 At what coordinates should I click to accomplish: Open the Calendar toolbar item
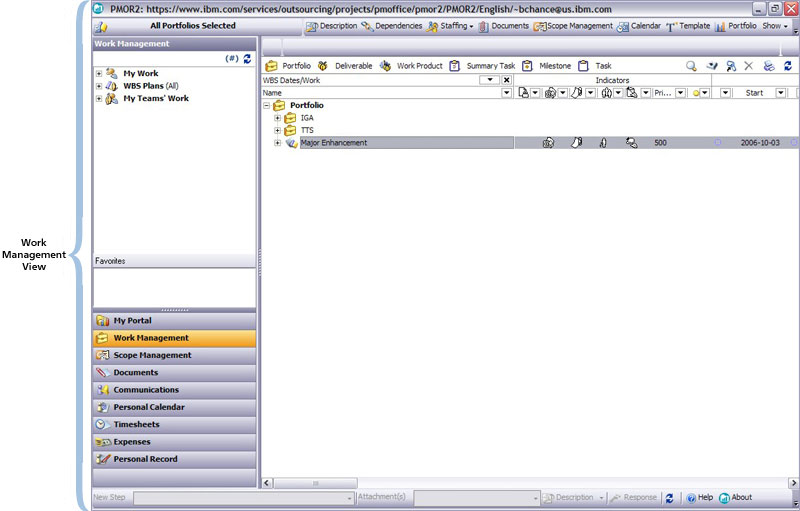pos(639,26)
